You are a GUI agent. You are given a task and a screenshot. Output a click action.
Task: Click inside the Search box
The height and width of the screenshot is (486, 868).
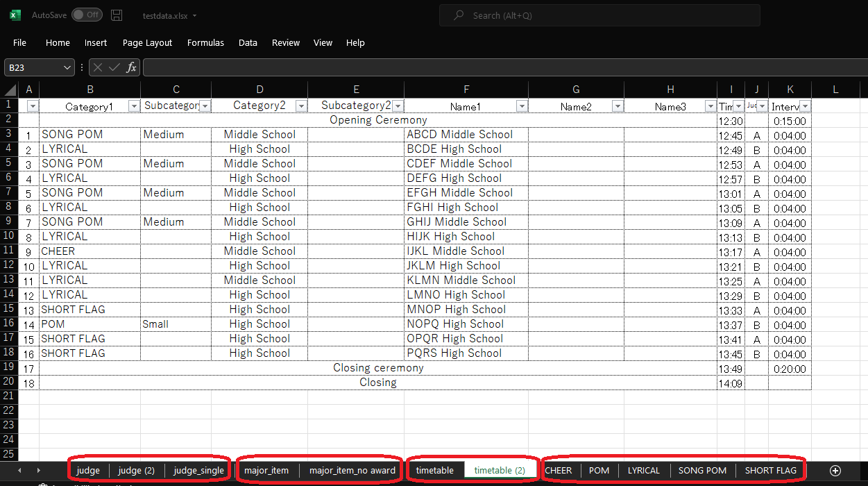coord(599,15)
